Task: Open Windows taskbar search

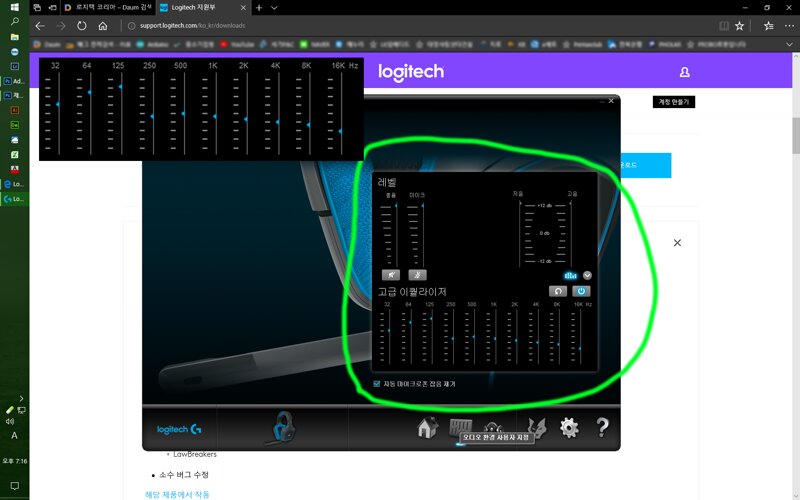Action: (15, 21)
